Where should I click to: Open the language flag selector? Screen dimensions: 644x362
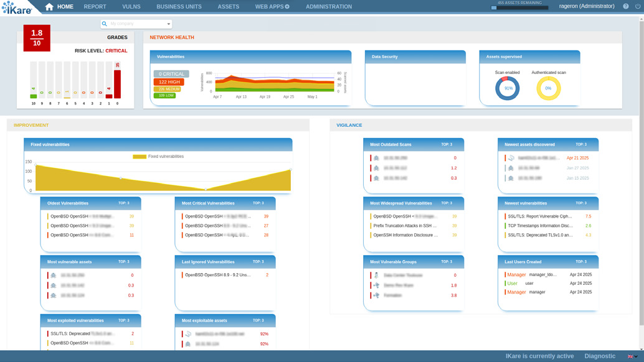(x=632, y=356)
